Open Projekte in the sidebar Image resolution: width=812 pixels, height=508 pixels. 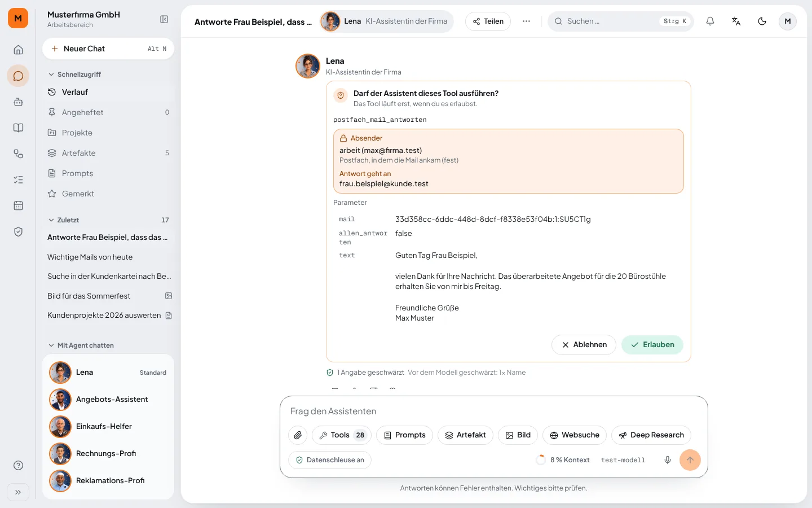[108, 133]
